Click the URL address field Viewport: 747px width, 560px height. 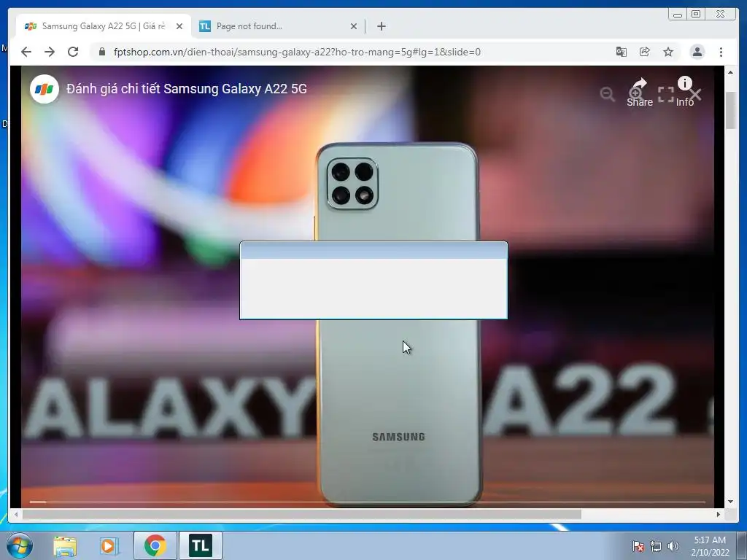(x=297, y=52)
